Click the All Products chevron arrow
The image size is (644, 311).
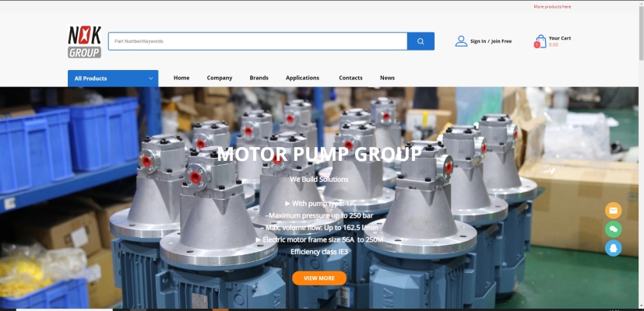pyautogui.click(x=151, y=79)
